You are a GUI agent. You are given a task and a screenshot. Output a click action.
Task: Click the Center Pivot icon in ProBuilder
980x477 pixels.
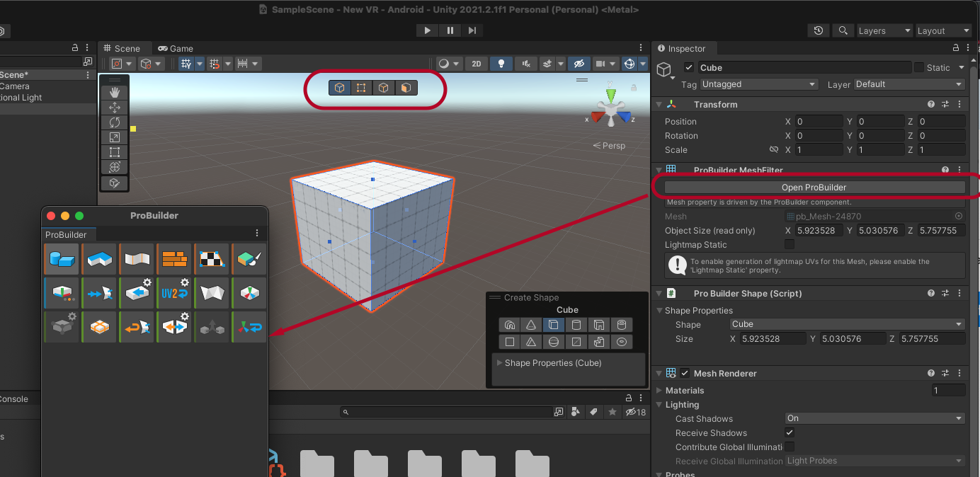click(x=249, y=292)
